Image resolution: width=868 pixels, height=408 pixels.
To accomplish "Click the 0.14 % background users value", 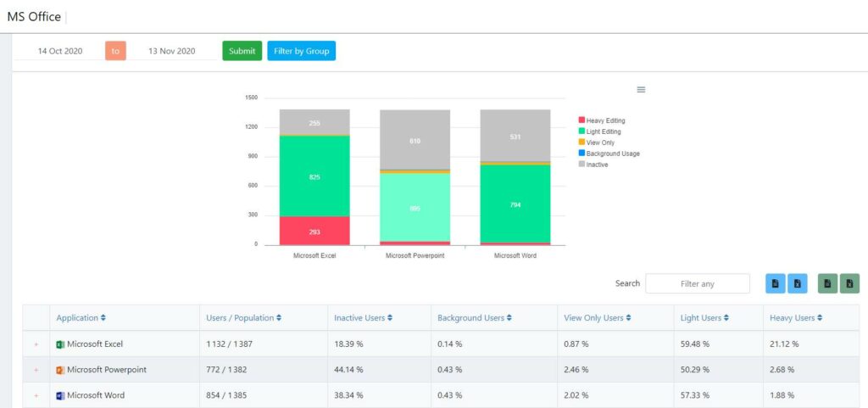I will point(449,344).
